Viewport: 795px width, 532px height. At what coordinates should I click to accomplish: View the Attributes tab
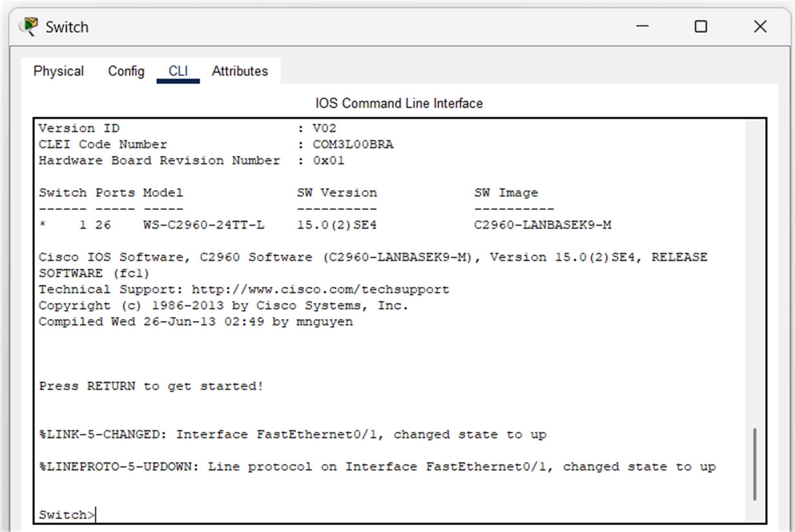click(x=240, y=71)
